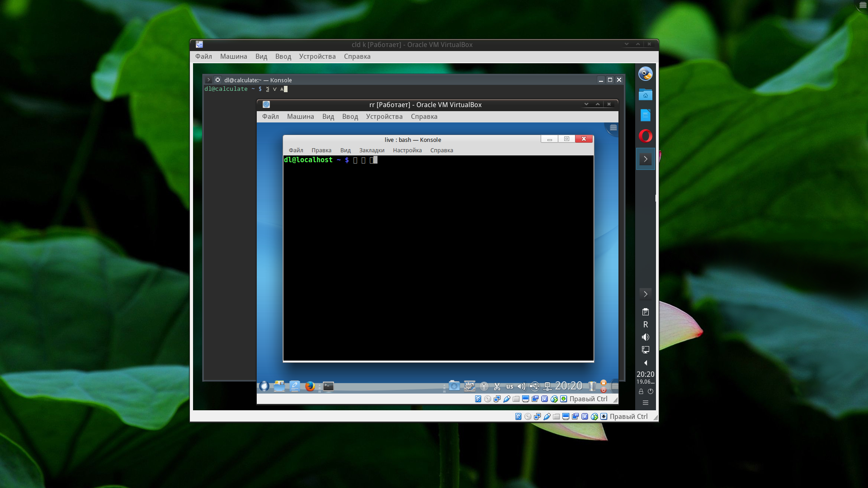Image resolution: width=868 pixels, height=488 pixels.
Task: Click the terminal icon in inner taskbar
Action: [x=328, y=386]
